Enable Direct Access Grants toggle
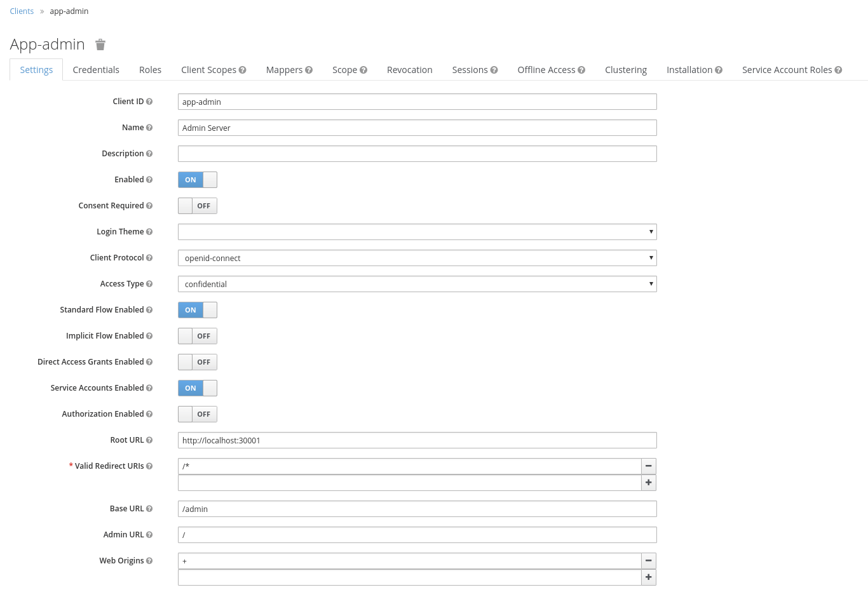 [198, 362]
